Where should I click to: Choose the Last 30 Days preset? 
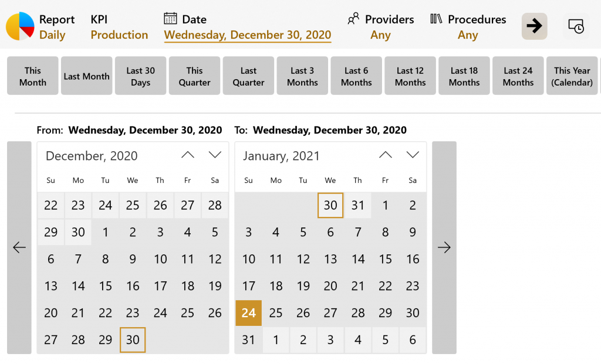point(141,76)
